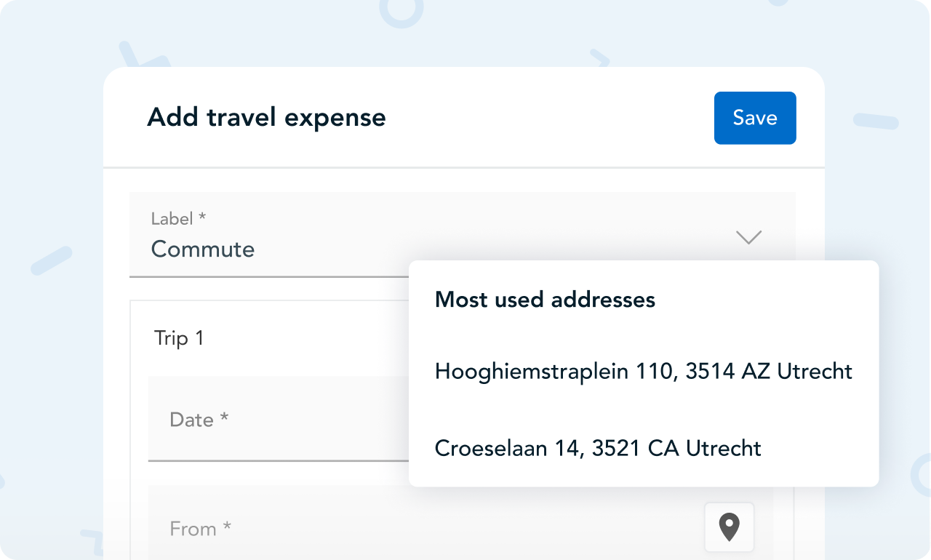Screen dimensions: 931x560
Task: Click the "Date *" placeholder text
Action: point(199,420)
